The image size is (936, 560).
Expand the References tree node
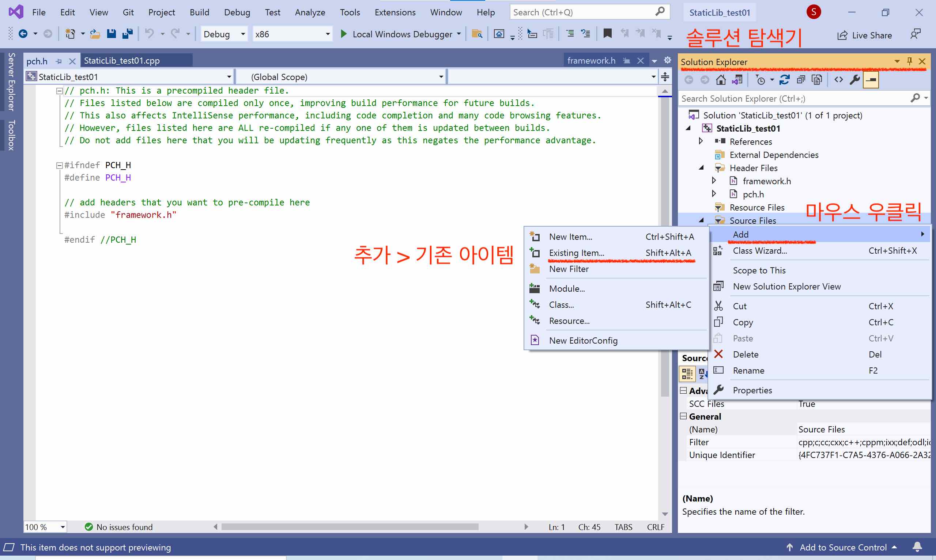(x=701, y=141)
